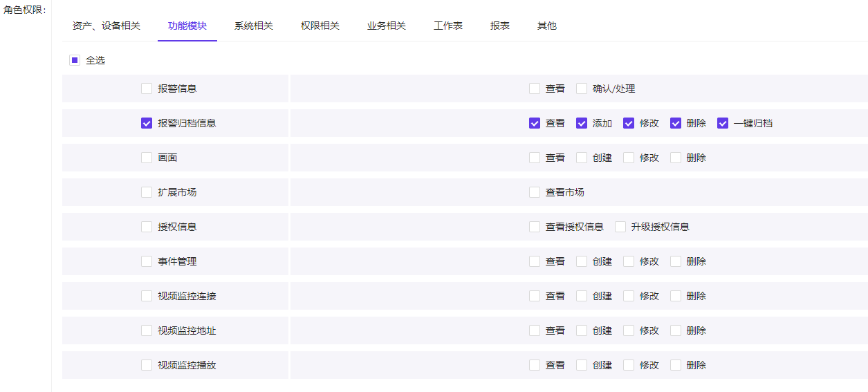
Task: Switch to the 业务相关 tab
Action: point(387,26)
